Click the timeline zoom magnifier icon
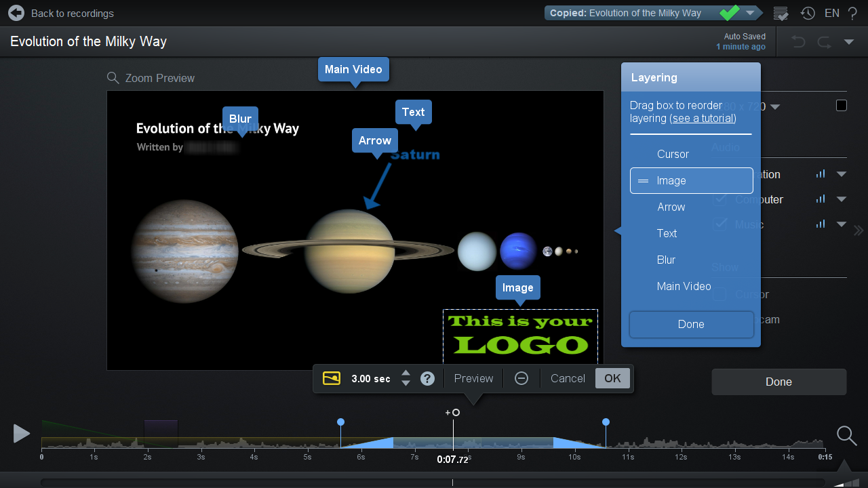The width and height of the screenshot is (868, 488). [x=846, y=435]
